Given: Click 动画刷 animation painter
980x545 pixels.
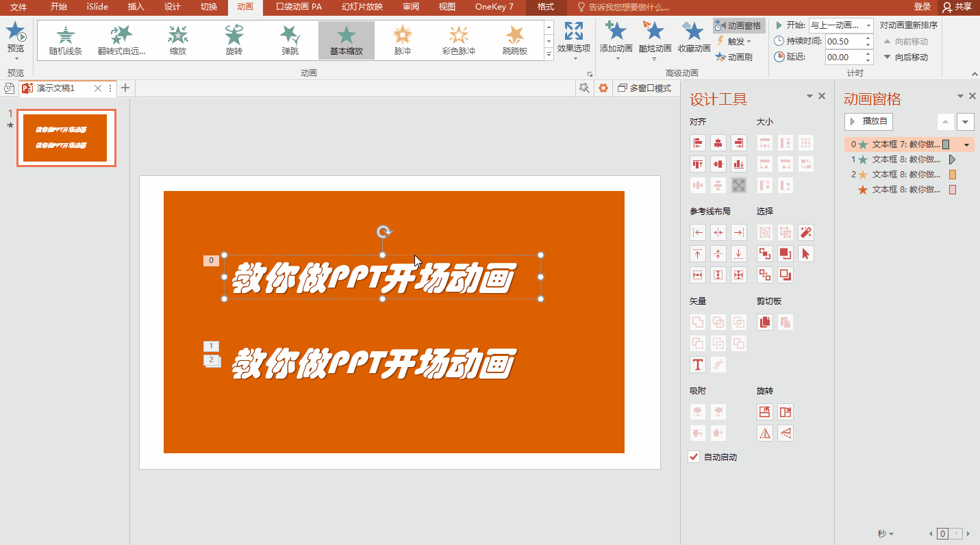Looking at the screenshot, I should 734,58.
